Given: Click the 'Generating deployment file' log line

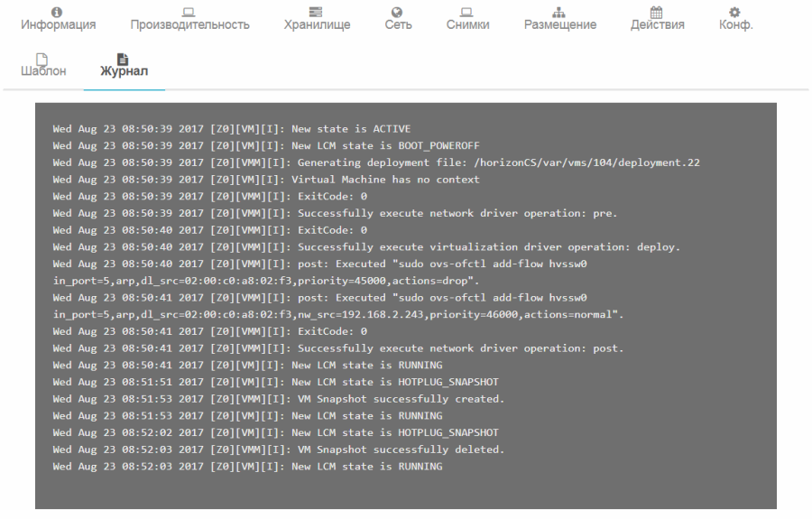Looking at the screenshot, I should (376, 162).
